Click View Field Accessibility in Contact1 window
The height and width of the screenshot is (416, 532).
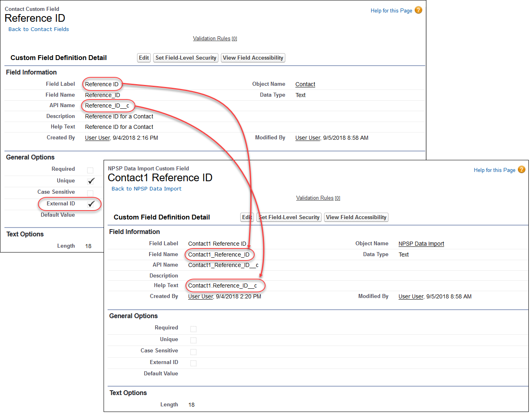tap(356, 217)
